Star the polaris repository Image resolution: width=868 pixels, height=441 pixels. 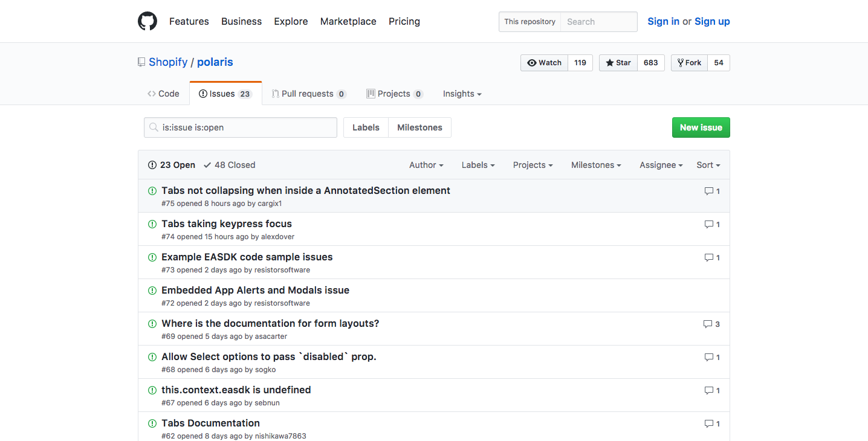click(618, 63)
